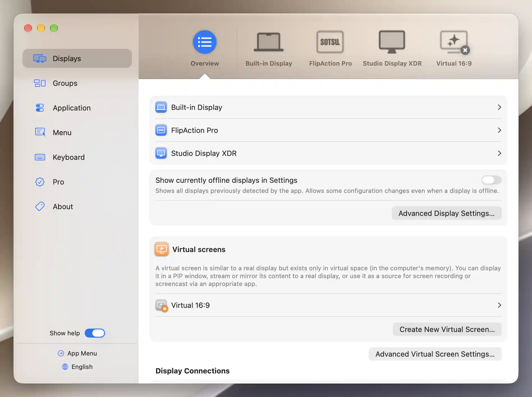Enable showing offline displays in Settings
This screenshot has height=397, width=532.
tap(491, 180)
